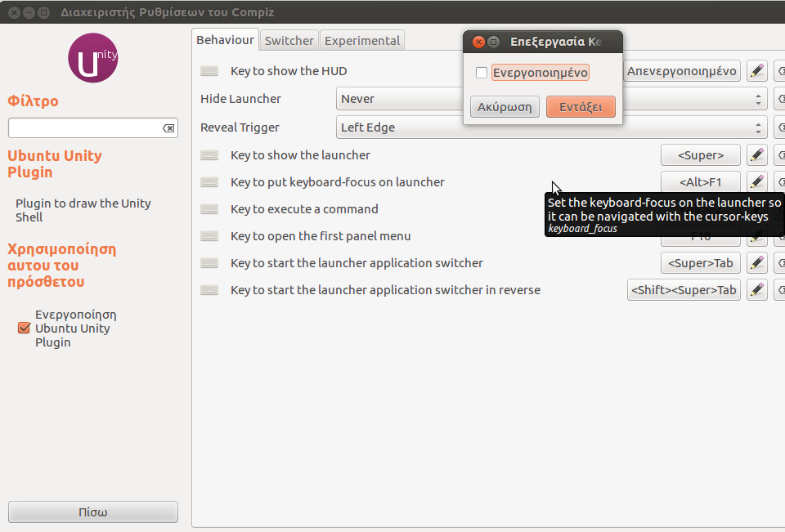Image resolution: width=785 pixels, height=532 pixels.
Task: Toggle the Ενεργοποίηση Ubuntu Unity Plugin checkbox
Action: 24,329
